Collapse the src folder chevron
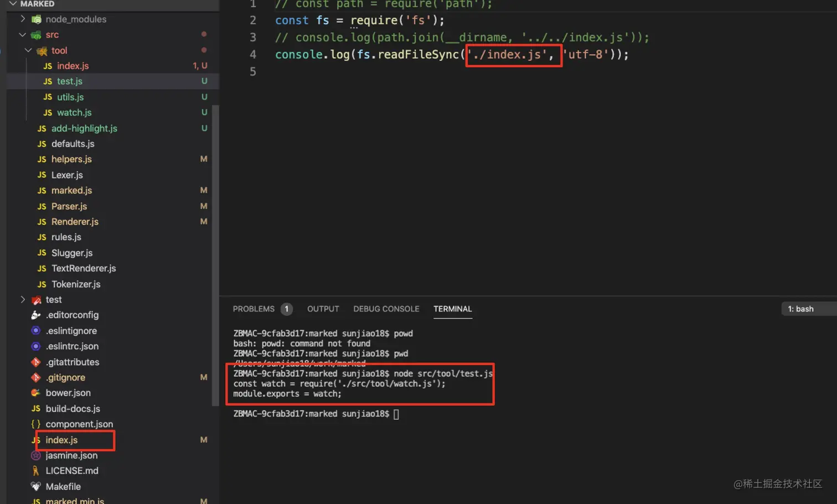The image size is (837, 504). click(x=23, y=35)
